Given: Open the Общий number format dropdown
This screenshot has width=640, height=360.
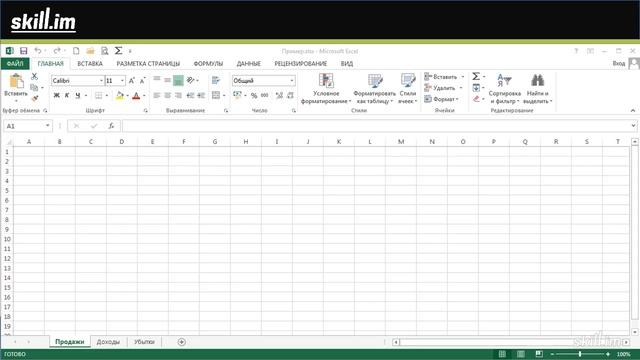Looking at the screenshot, I should [291, 81].
